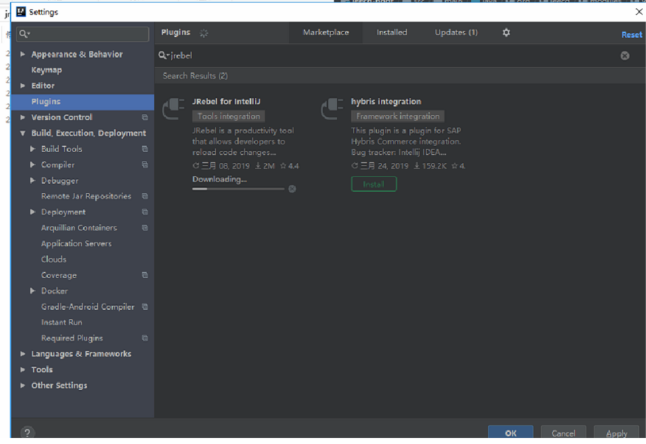Click the Framework integration category tag
This screenshot has width=646, height=444.
[398, 117]
